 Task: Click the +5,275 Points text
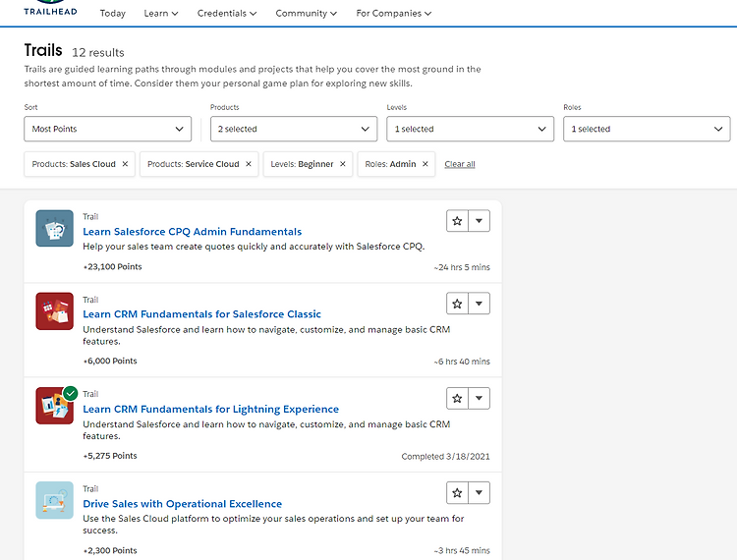coord(110,456)
